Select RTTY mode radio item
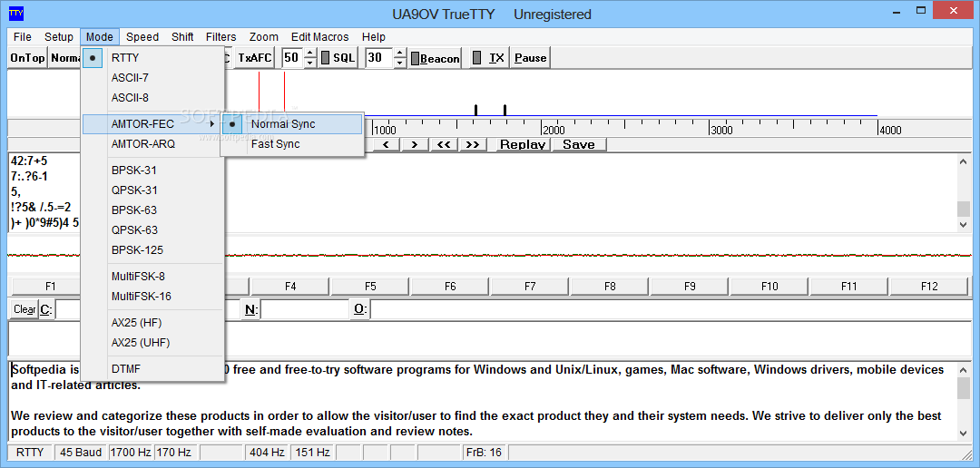 click(152, 57)
